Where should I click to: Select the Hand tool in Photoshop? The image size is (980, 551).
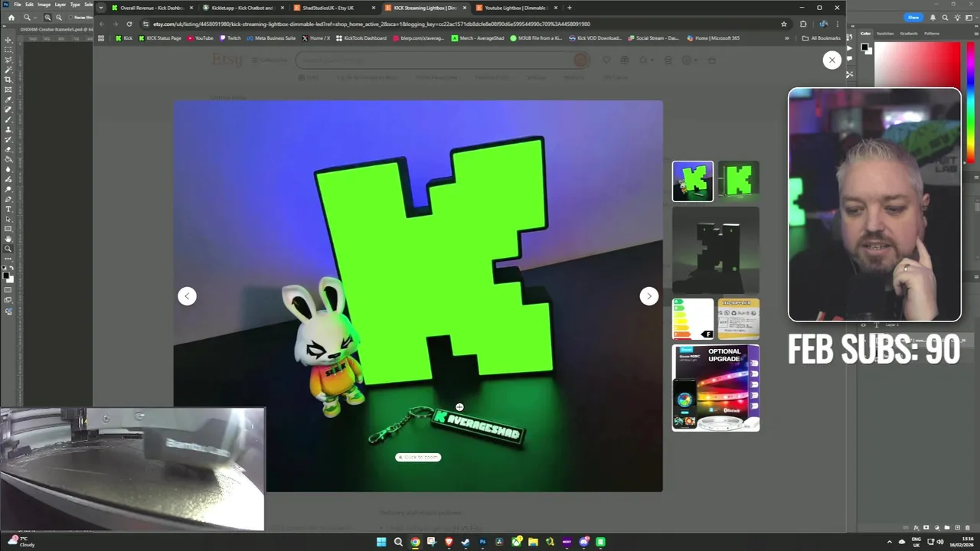(x=8, y=239)
